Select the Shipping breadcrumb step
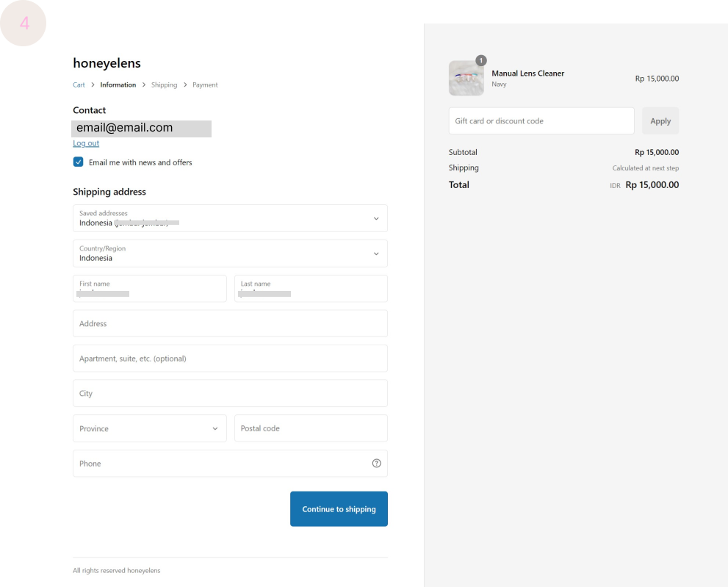 164,85
